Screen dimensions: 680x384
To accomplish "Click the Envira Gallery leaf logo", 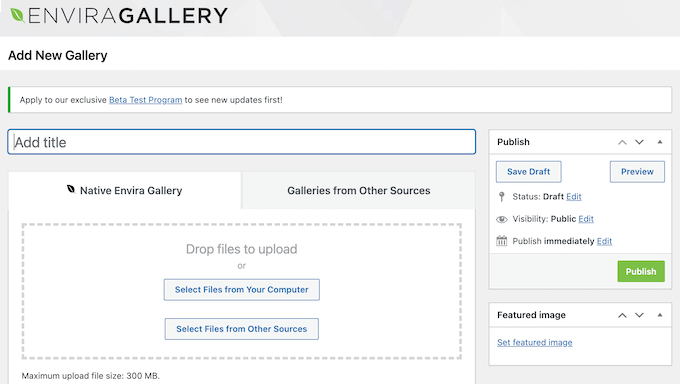I will [x=17, y=15].
